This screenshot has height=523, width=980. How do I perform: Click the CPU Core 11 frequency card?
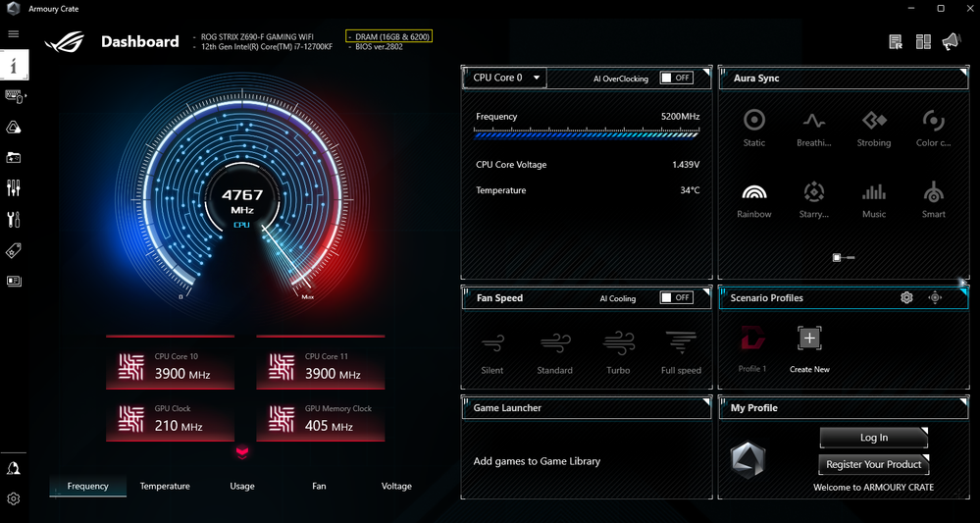pyautogui.click(x=320, y=362)
